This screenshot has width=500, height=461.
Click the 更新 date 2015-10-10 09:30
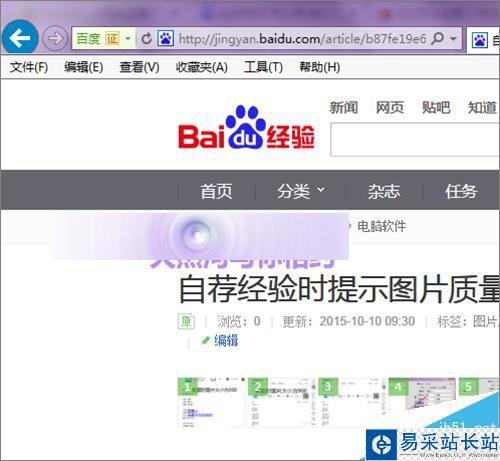(349, 321)
